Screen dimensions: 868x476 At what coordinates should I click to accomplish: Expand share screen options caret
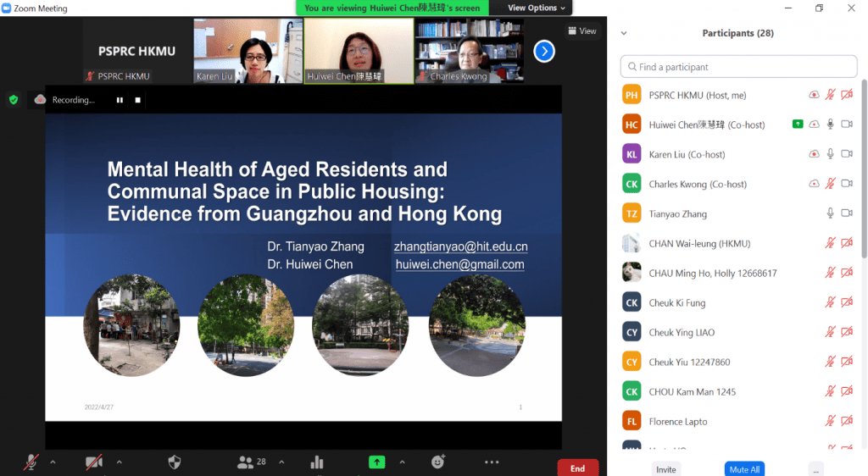(x=402, y=462)
